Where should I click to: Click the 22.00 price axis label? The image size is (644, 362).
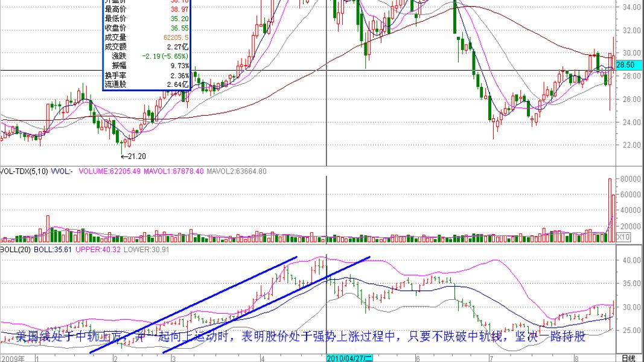pos(632,145)
